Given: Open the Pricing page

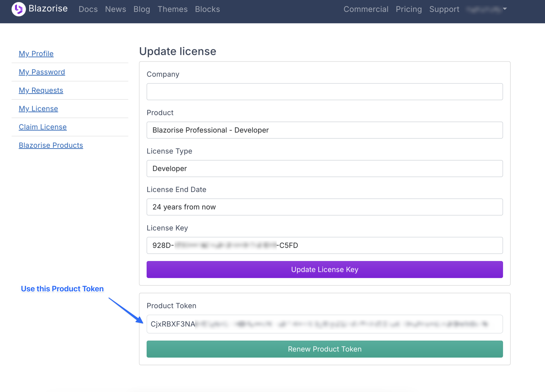Looking at the screenshot, I should [x=409, y=9].
